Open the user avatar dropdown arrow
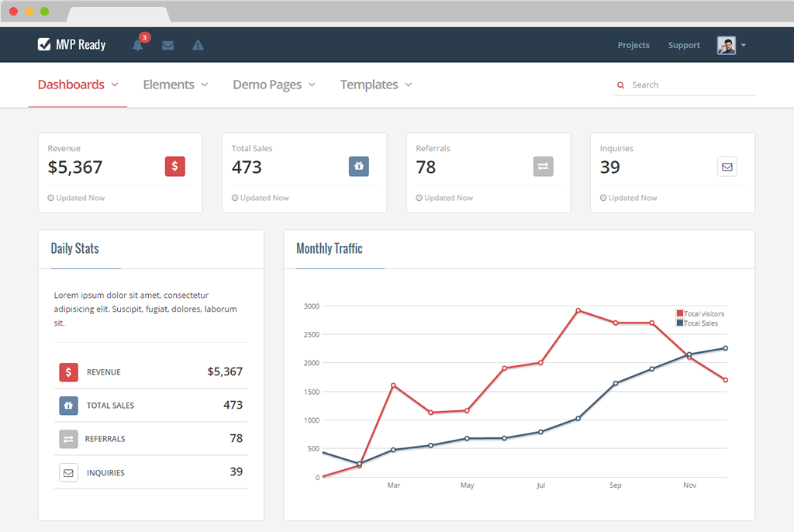 click(744, 45)
